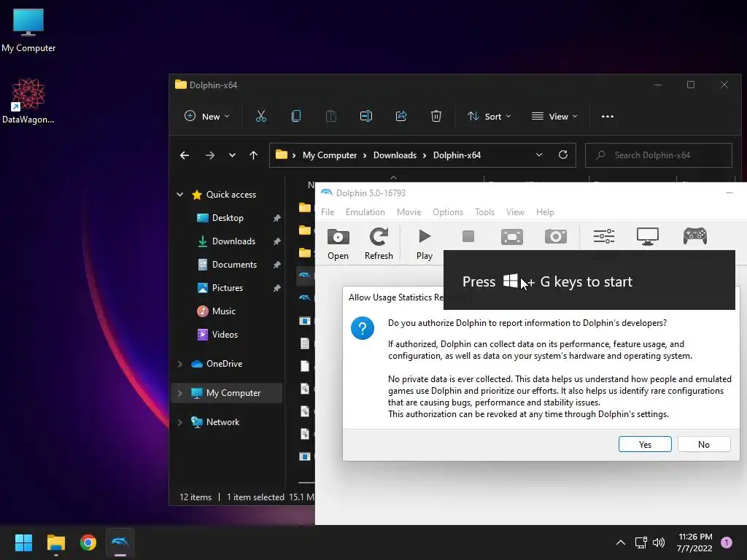The image size is (747, 560).
Task: Select Pictures in Quick access
Action: click(228, 287)
